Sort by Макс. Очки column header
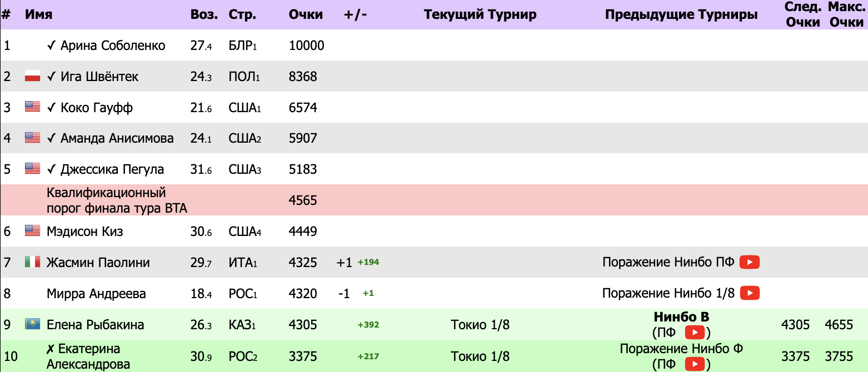Viewport: 868px width, 372px height. (x=846, y=15)
